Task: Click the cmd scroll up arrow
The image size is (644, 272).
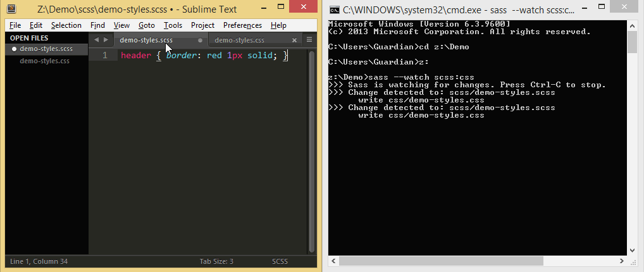Action: click(633, 25)
